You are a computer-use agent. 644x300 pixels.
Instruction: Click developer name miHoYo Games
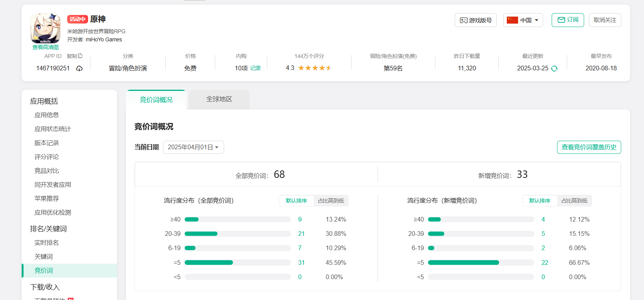coord(104,39)
